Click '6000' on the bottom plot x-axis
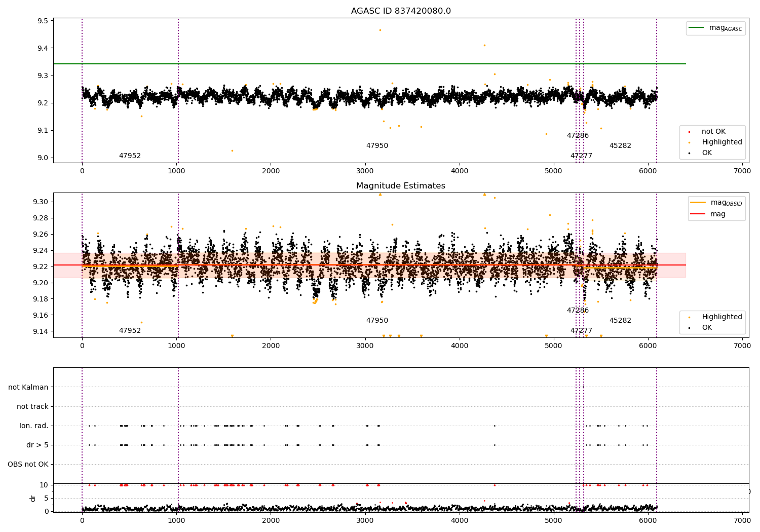 click(648, 521)
